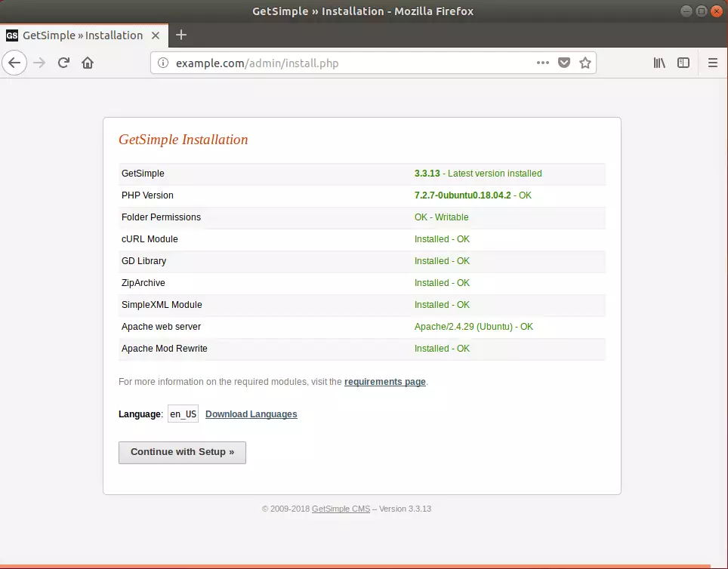Click the OK - Writable status
This screenshot has width=728, height=569.
tap(441, 217)
